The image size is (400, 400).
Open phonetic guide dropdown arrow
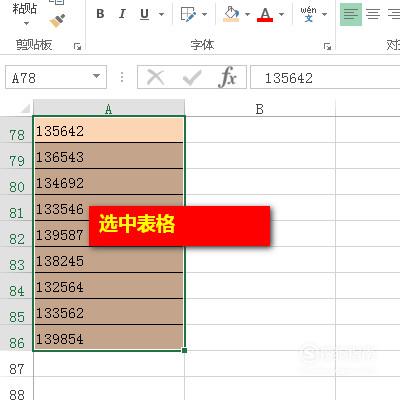[324, 14]
